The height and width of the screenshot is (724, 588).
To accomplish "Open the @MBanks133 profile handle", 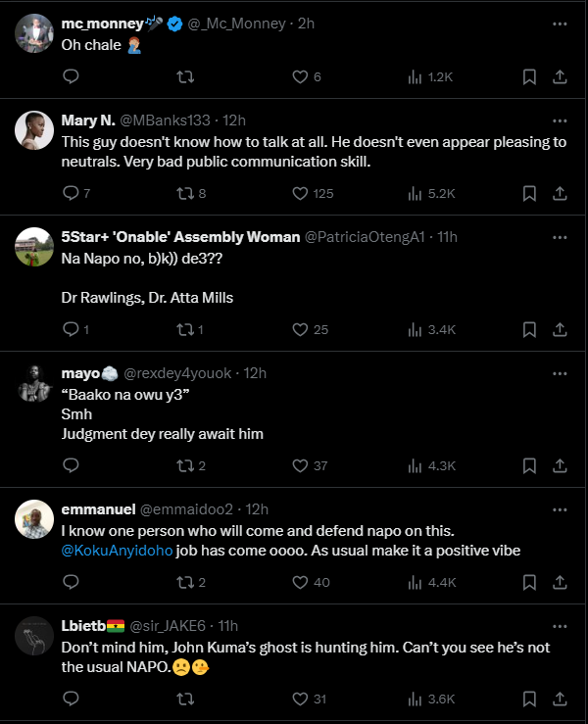I will tap(165, 121).
